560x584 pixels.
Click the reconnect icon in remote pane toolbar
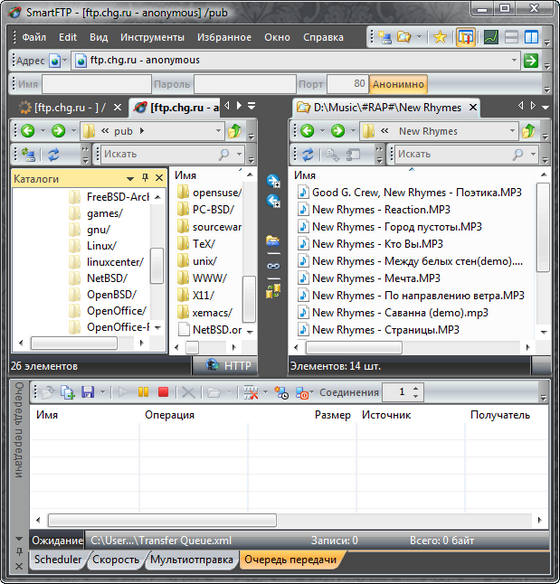28,154
